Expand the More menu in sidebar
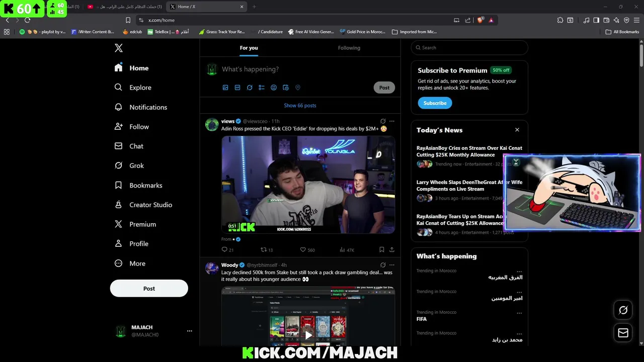 pyautogui.click(x=130, y=263)
